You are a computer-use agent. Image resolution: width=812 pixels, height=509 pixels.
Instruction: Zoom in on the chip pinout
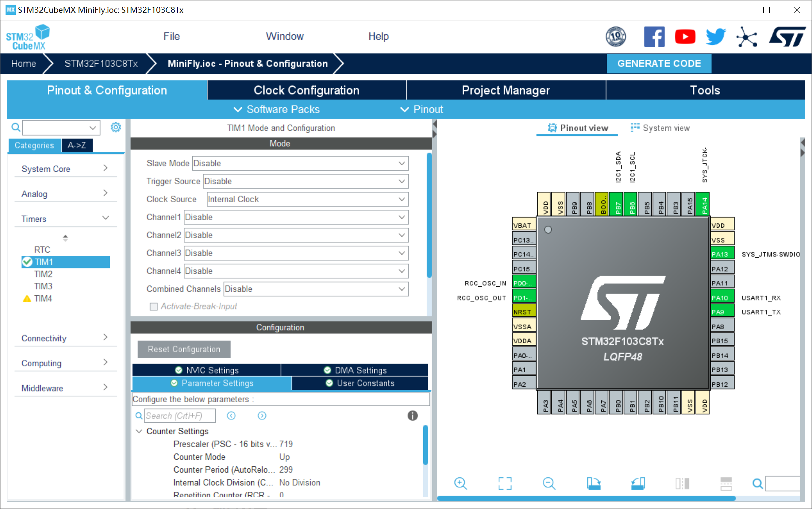pyautogui.click(x=461, y=483)
